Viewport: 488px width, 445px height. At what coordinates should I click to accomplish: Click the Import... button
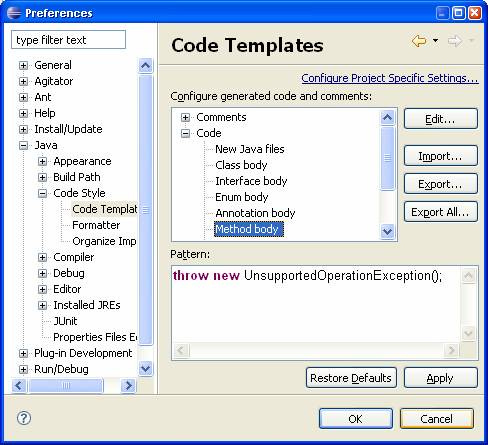[441, 156]
